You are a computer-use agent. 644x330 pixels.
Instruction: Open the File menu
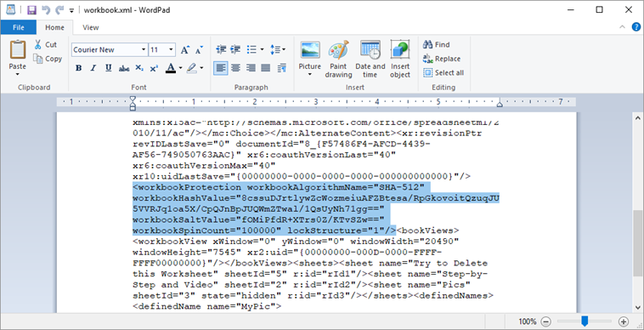click(x=19, y=27)
